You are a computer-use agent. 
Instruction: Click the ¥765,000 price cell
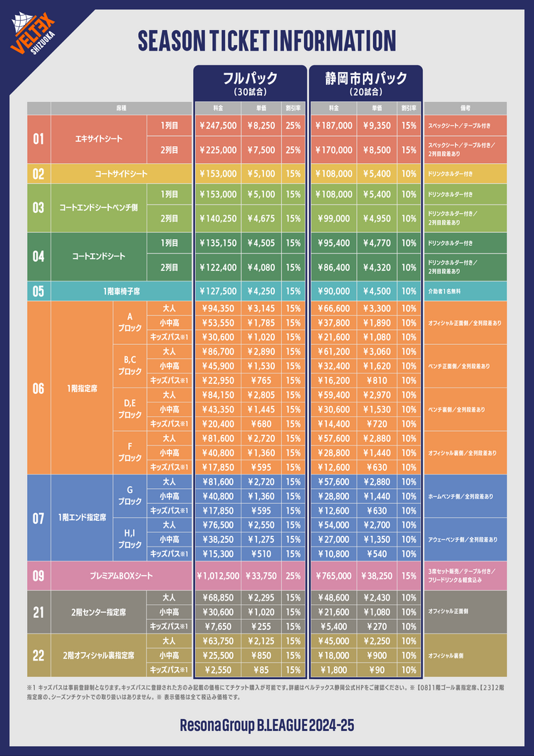click(333, 576)
